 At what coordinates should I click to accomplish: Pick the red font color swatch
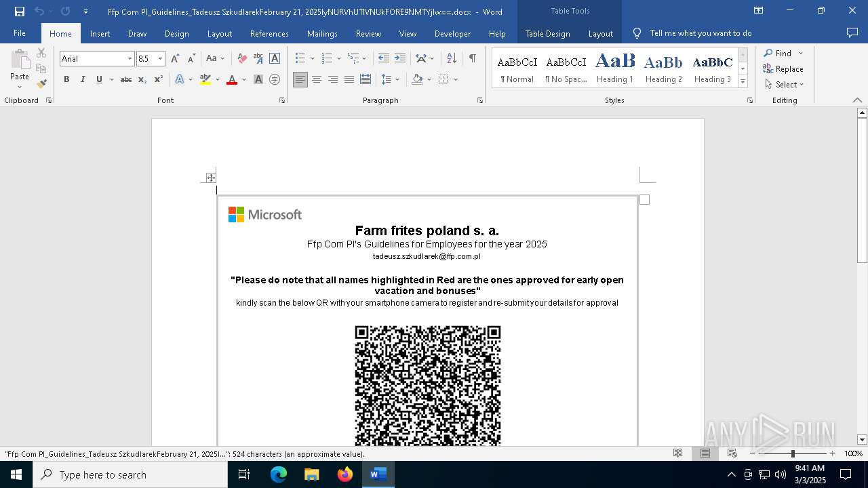pos(232,79)
